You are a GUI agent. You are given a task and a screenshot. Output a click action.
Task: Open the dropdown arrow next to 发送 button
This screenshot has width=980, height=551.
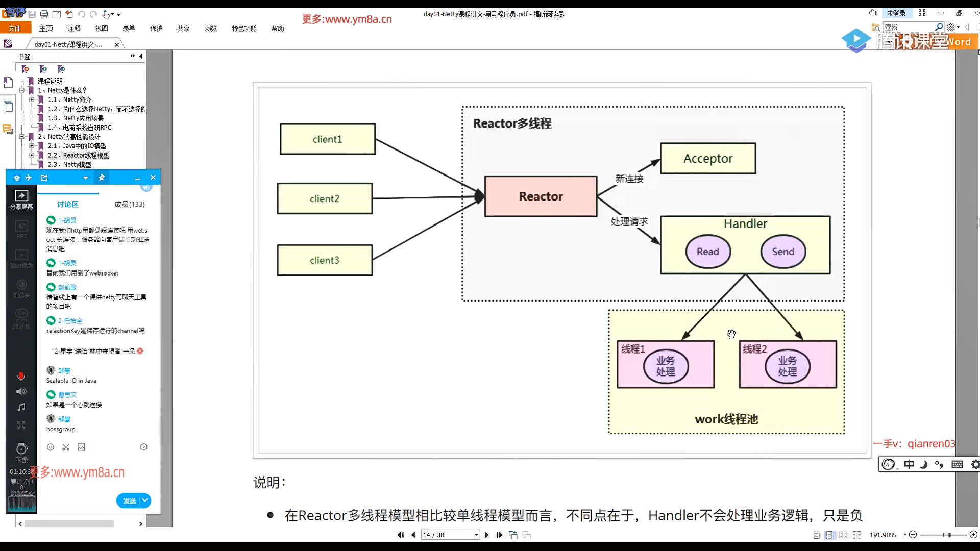click(x=145, y=500)
